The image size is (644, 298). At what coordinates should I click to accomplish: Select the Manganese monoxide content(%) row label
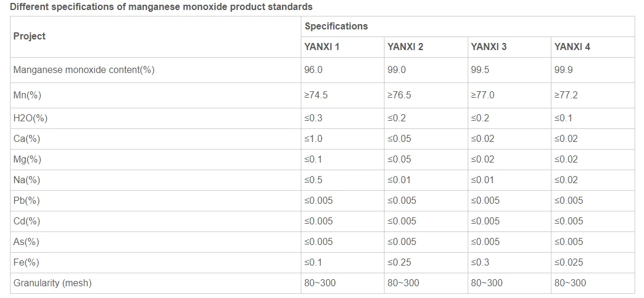(84, 70)
